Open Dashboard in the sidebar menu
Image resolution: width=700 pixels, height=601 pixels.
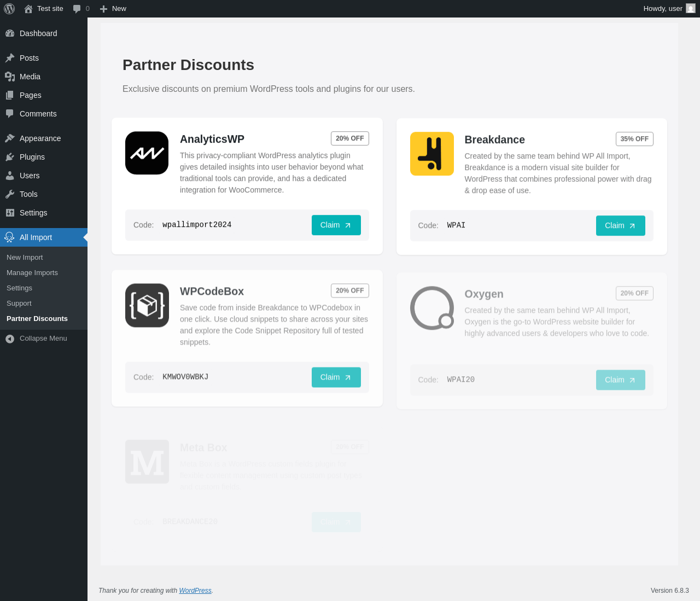44,33
